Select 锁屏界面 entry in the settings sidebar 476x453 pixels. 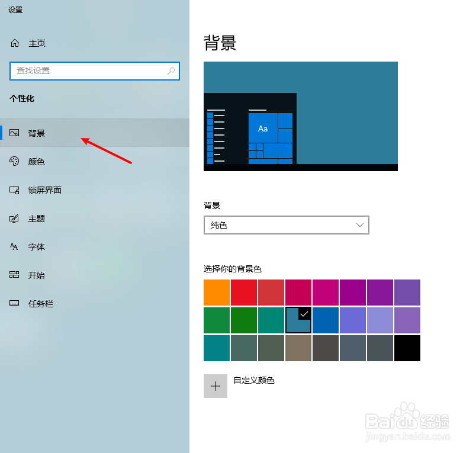(44, 189)
